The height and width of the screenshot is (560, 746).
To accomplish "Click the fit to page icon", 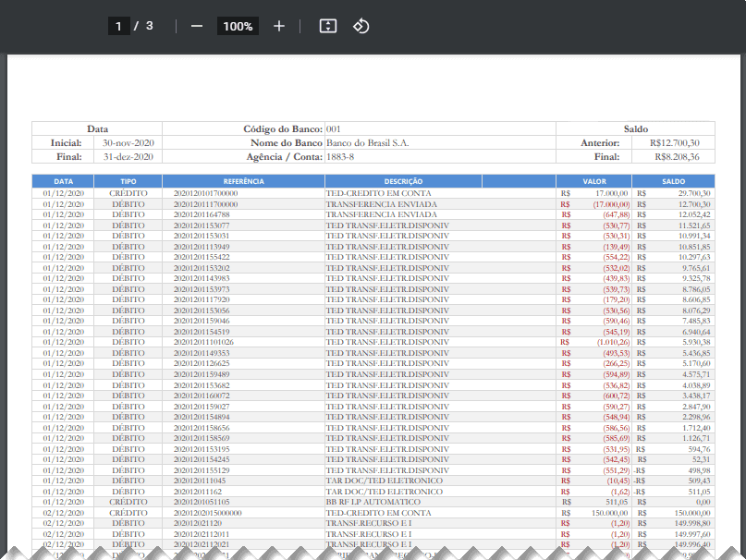I will (x=328, y=26).
